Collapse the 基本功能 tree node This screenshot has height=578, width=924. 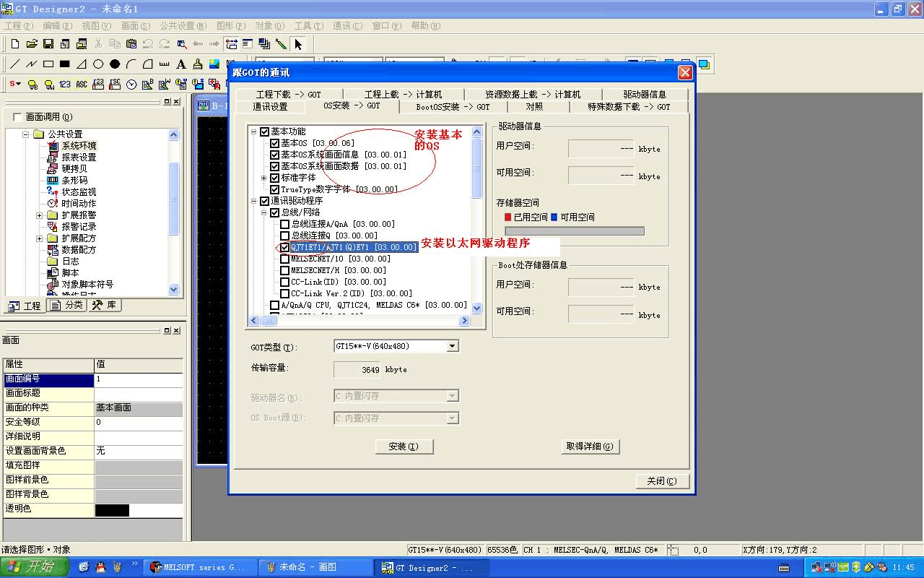tap(253, 131)
